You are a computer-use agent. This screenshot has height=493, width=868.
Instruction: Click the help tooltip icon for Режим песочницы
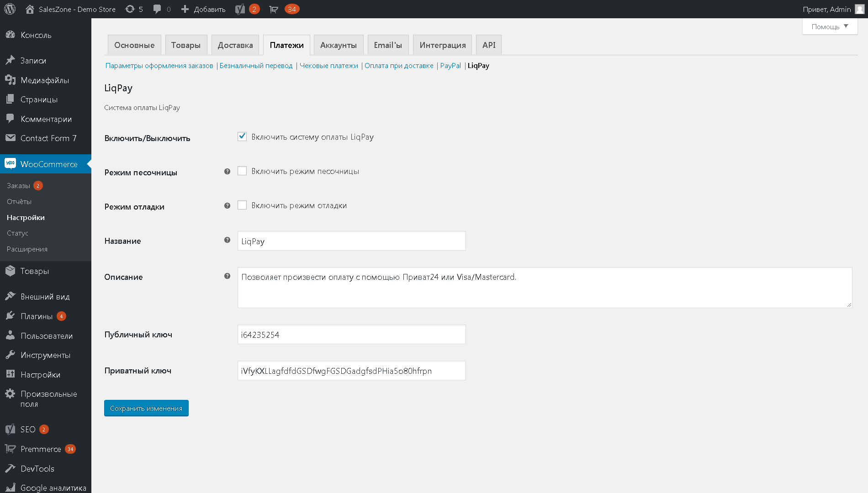coord(227,172)
